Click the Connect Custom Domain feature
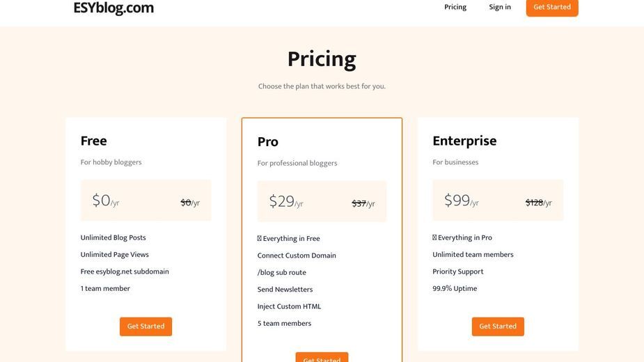 click(297, 255)
